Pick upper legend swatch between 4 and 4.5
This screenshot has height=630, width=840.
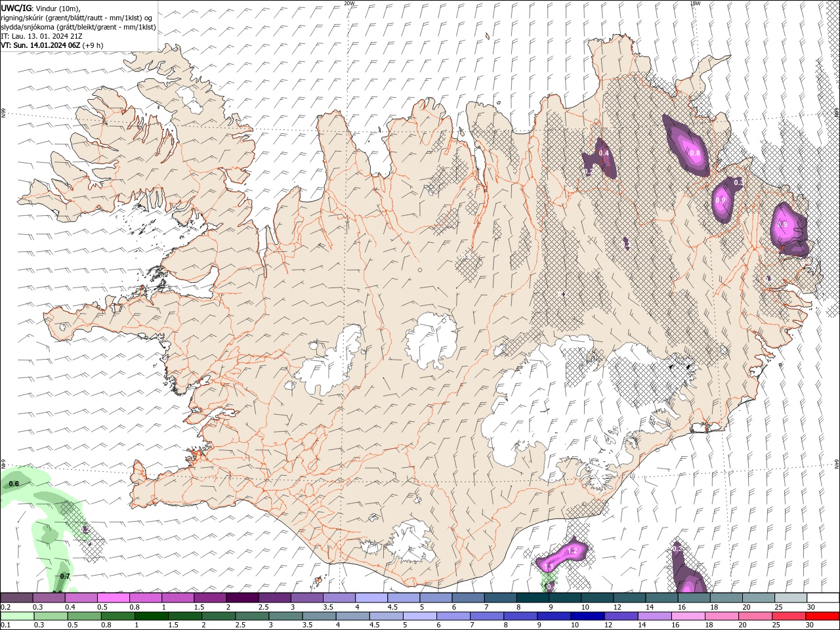coord(371,597)
